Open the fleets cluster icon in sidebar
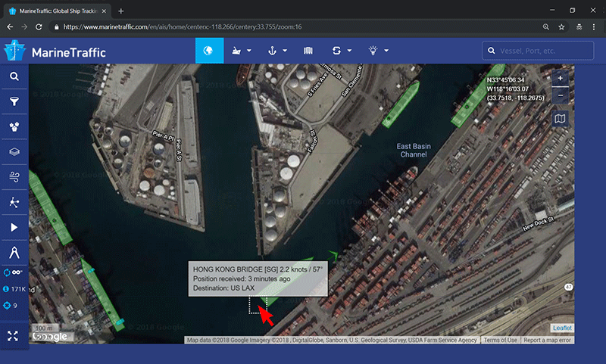Viewport: 606px width, 364px height. [14, 126]
